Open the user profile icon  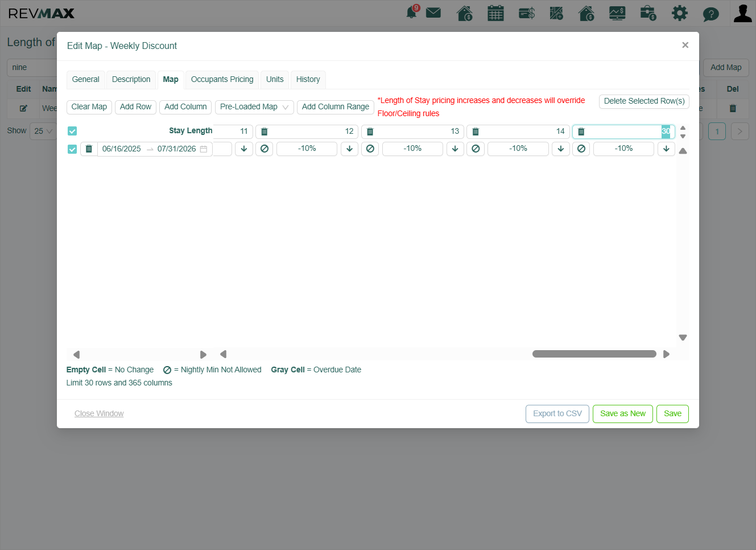(x=743, y=13)
